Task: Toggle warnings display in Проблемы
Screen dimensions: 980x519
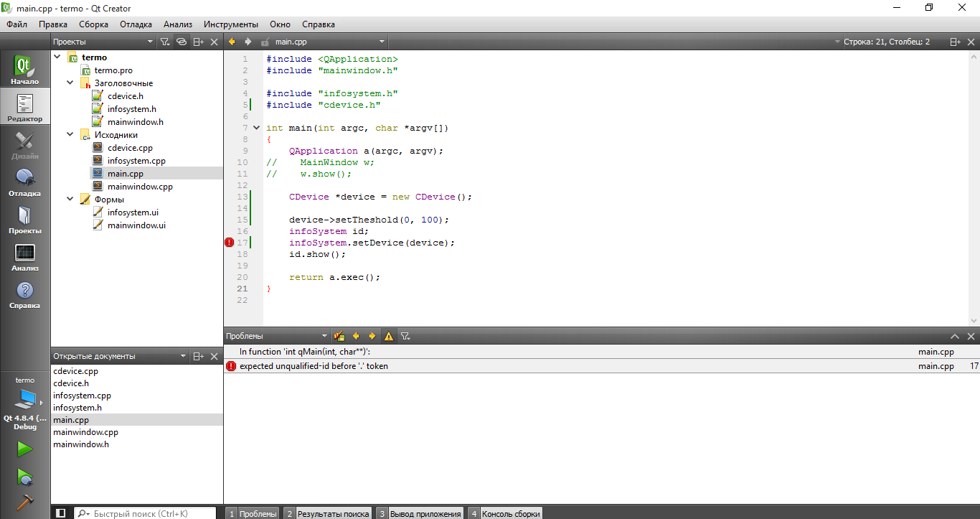Action: pos(389,336)
